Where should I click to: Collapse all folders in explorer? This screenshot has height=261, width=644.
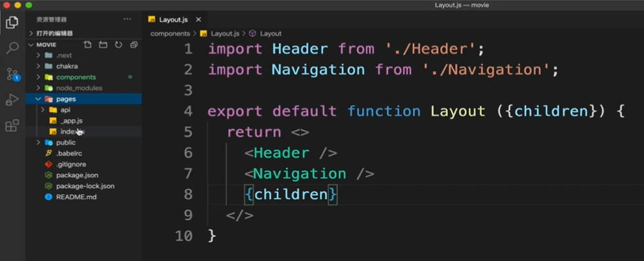tap(134, 45)
